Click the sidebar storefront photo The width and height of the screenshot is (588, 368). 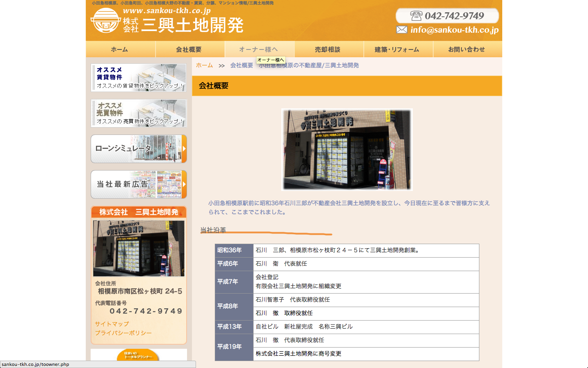139,249
